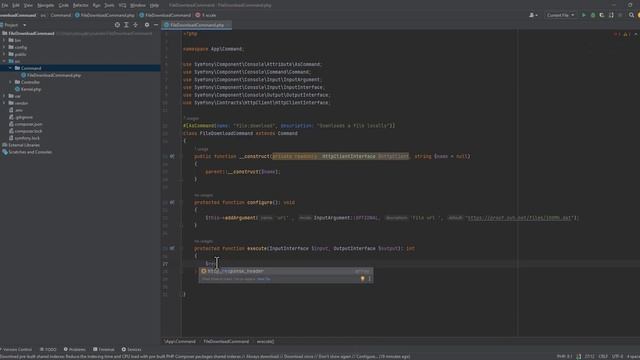This screenshot has width=640, height=360.
Task: Click FileDownloadCommand in bottom breadcrumb
Action: coord(226,341)
